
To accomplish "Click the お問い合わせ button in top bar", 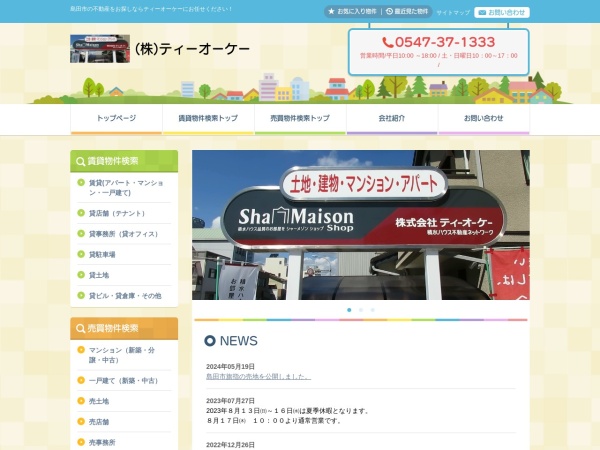I will click(502, 13).
